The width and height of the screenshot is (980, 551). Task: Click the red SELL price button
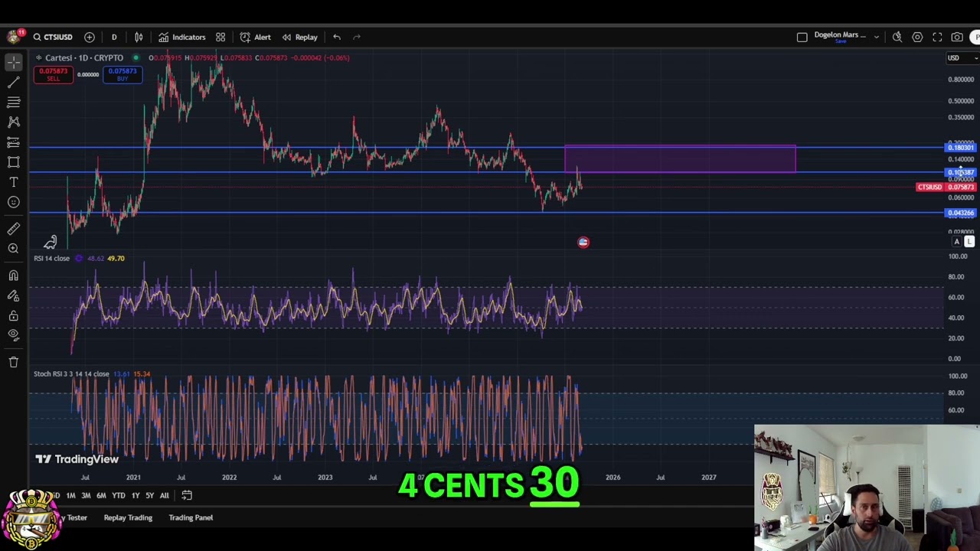(54, 74)
